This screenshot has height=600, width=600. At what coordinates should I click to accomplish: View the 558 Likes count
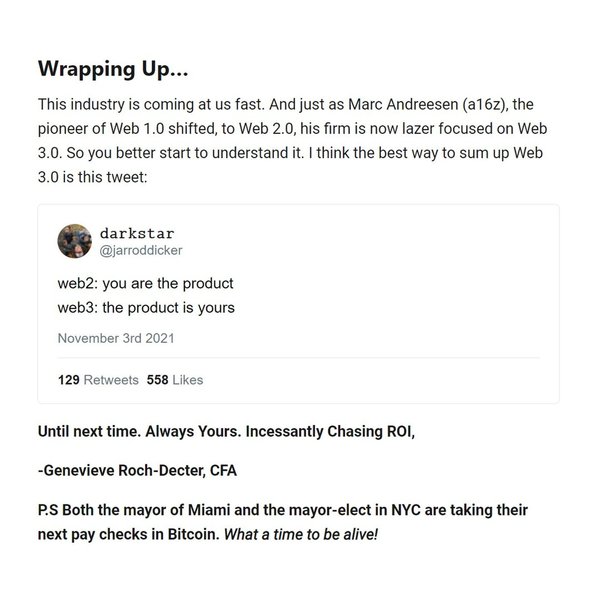pyautogui.click(x=175, y=380)
